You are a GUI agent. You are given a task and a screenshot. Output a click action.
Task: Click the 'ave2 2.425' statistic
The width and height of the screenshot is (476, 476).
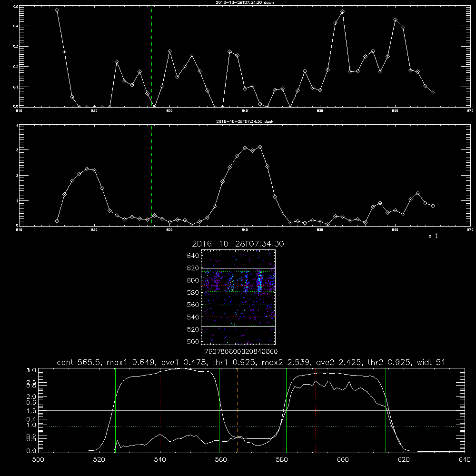point(338,362)
